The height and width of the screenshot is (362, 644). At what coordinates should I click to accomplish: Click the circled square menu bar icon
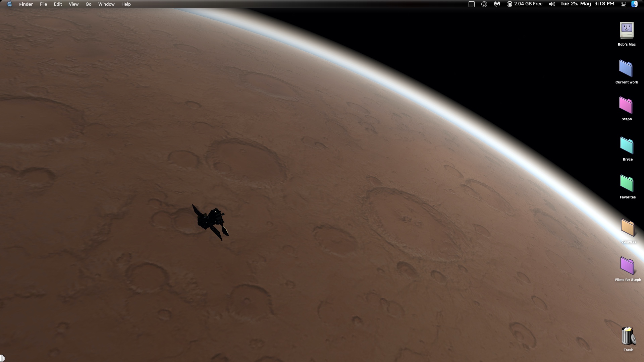484,4
